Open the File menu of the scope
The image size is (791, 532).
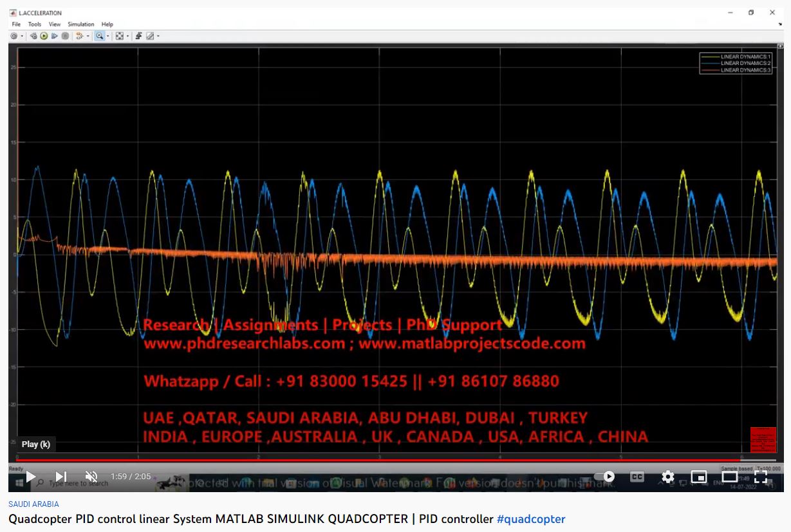click(16, 24)
